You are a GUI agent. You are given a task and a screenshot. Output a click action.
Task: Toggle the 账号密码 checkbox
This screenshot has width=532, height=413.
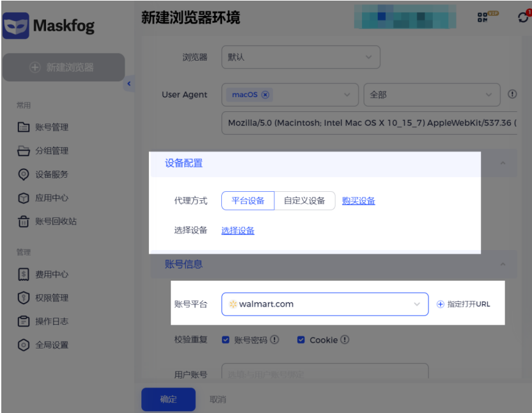(x=226, y=339)
